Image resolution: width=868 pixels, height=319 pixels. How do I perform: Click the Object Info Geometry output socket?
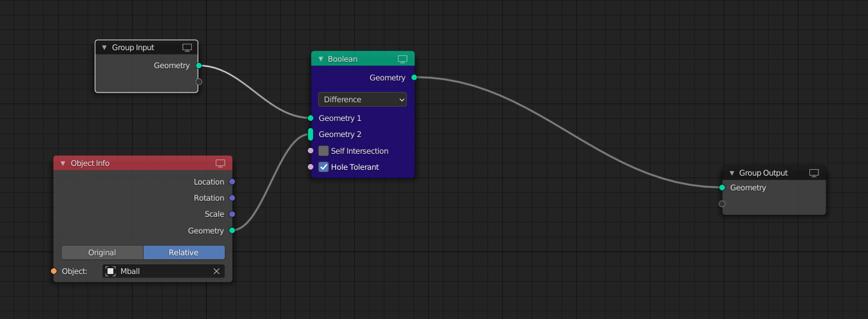232,230
